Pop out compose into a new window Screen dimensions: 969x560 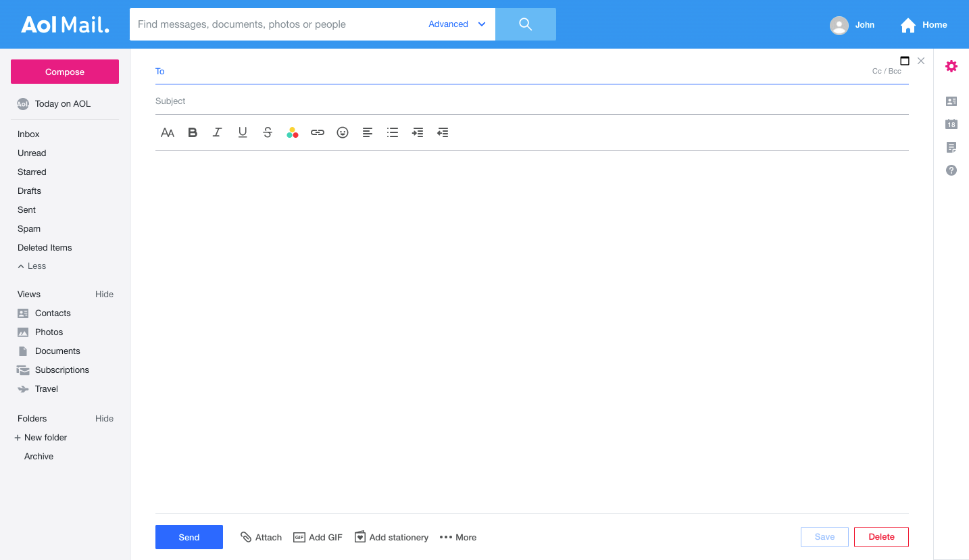[905, 61]
